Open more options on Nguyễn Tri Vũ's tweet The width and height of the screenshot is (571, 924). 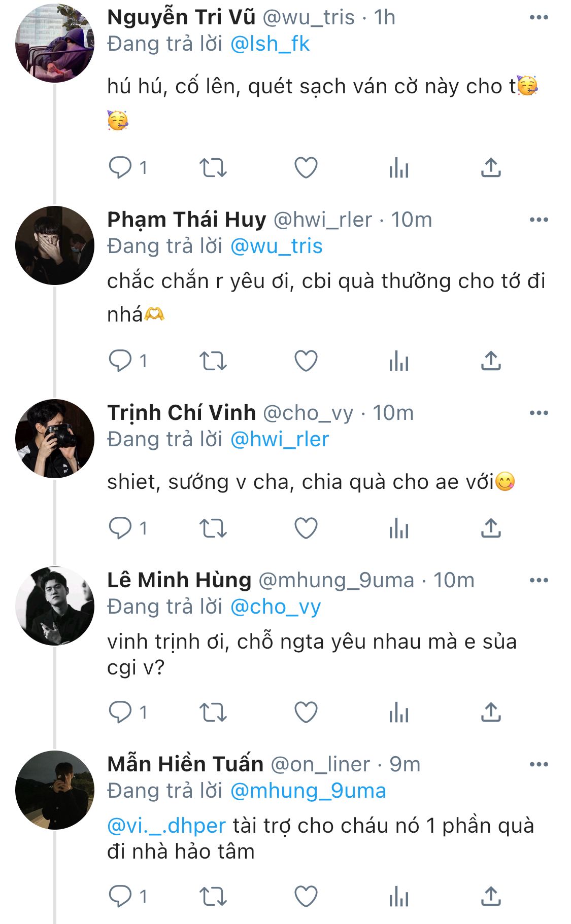pyautogui.click(x=539, y=18)
